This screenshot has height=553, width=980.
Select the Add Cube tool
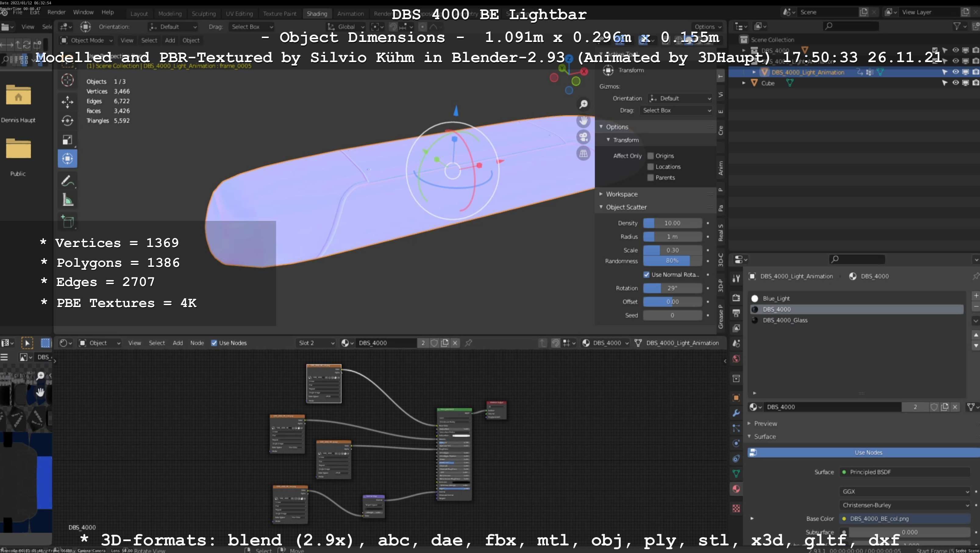click(x=67, y=222)
